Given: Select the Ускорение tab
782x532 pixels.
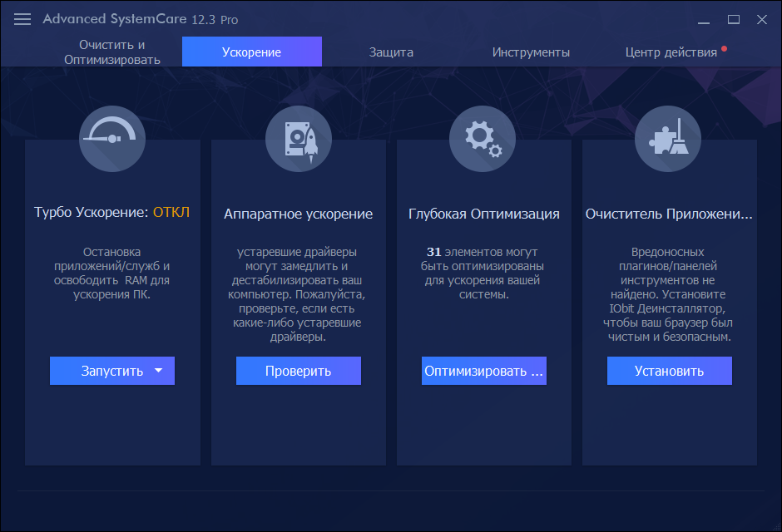Looking at the screenshot, I should point(251,51).
